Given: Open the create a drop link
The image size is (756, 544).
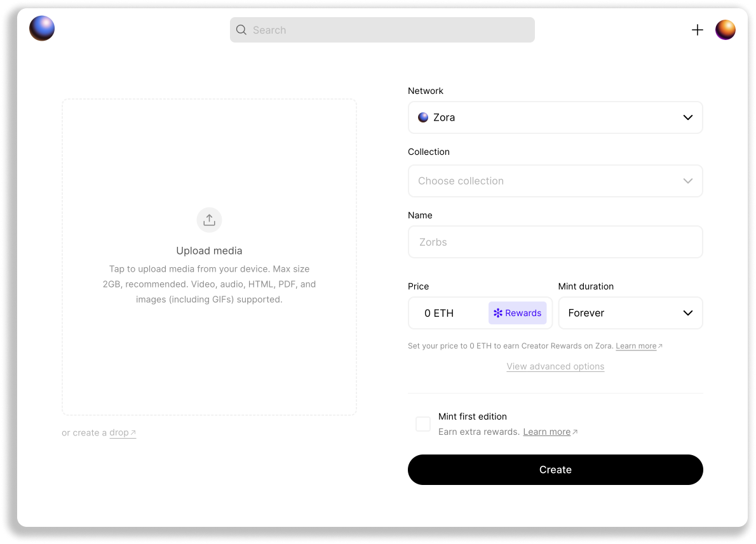Looking at the screenshot, I should pyautogui.click(x=123, y=433).
